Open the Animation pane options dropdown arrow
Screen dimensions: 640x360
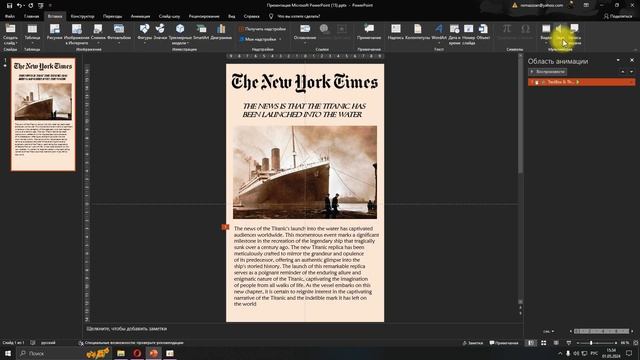[618, 60]
